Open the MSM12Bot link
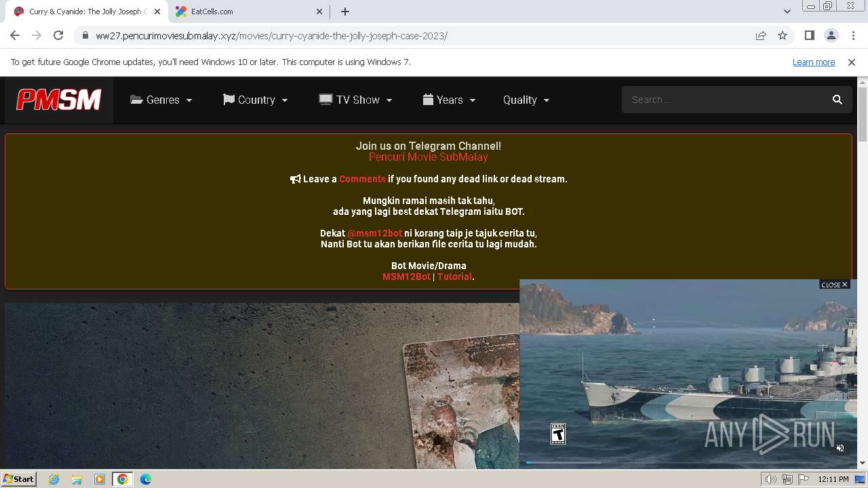Image resolution: width=868 pixels, height=488 pixels. 406,277
